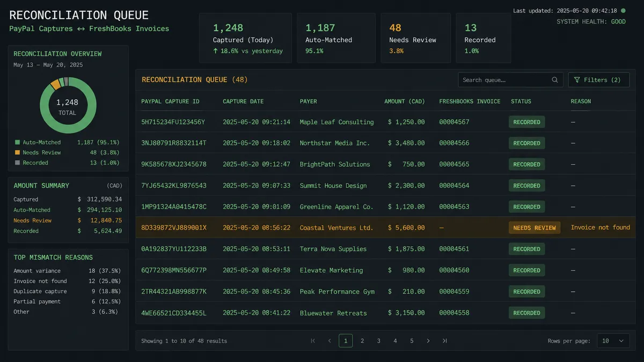
Task: Sort by Capture Date column header
Action: click(x=243, y=101)
